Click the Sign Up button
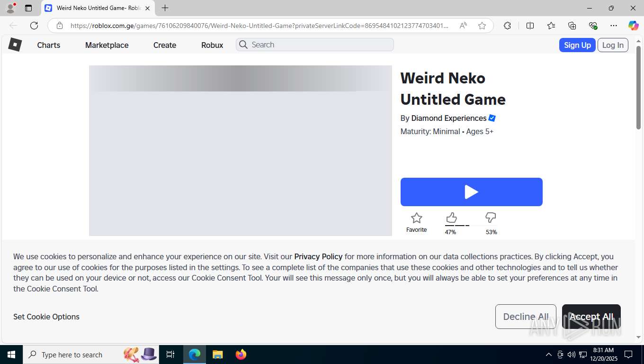 [x=577, y=45]
